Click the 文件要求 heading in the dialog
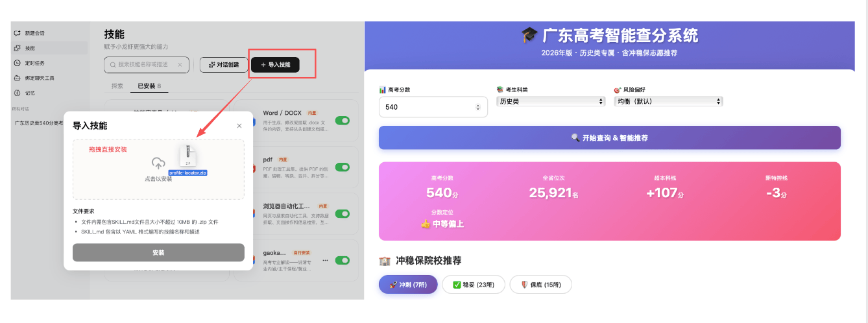 (84, 211)
